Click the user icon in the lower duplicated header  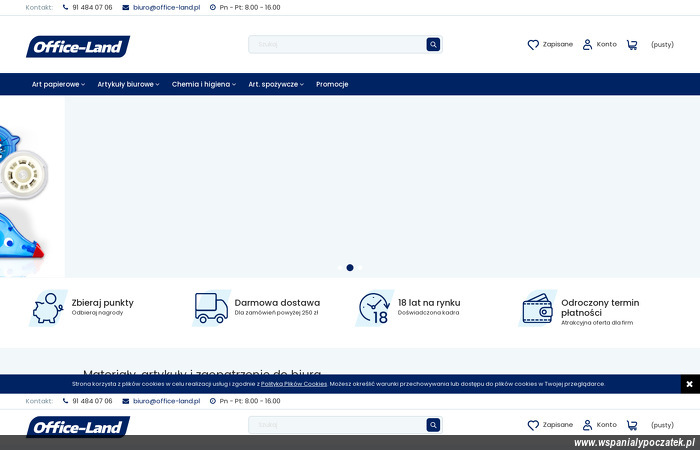click(x=588, y=425)
